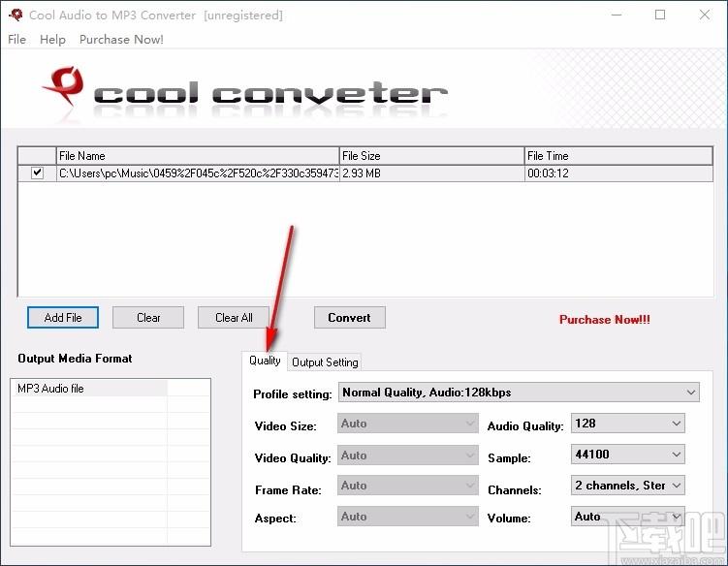This screenshot has width=728, height=566.
Task: Close the Cool Audio converter window
Action: [x=705, y=15]
